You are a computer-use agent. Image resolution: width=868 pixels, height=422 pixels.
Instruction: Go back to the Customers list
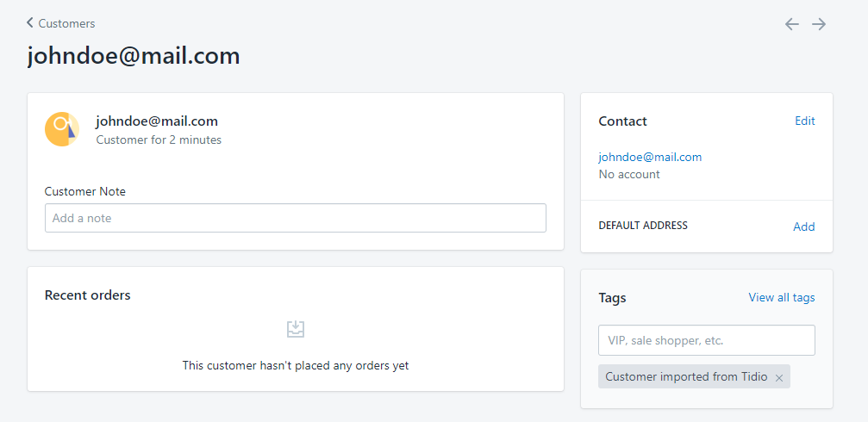tap(61, 23)
